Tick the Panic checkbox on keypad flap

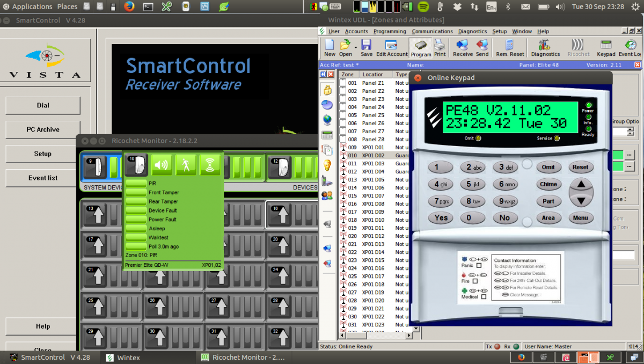pyautogui.click(x=479, y=265)
